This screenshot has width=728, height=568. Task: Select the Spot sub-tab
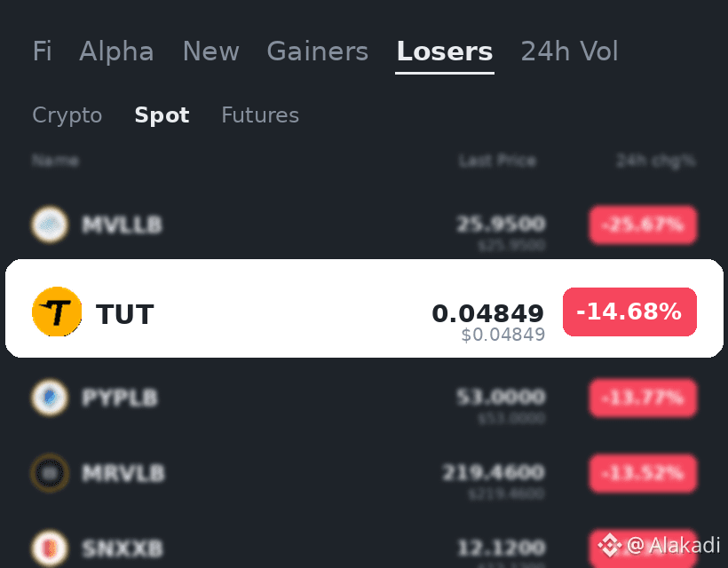click(x=162, y=115)
